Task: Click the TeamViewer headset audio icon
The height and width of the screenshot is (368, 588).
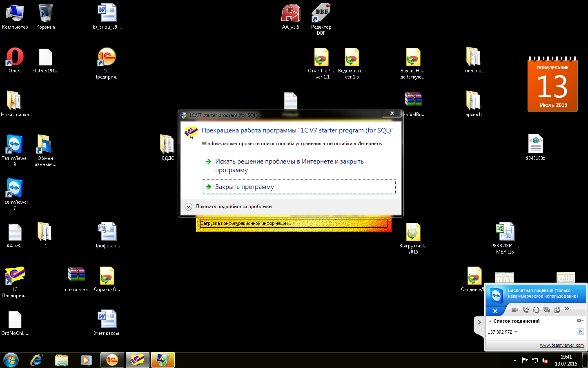Action: click(x=536, y=310)
